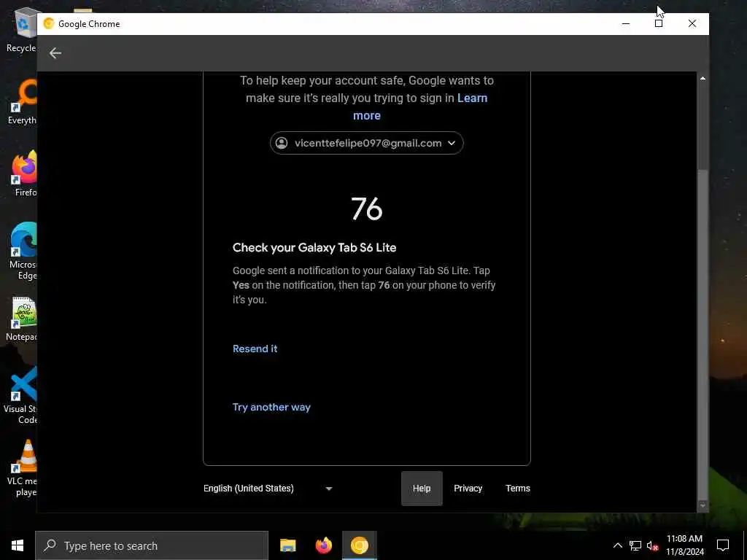
Task: Click the Resend it link
Action: pyautogui.click(x=255, y=349)
